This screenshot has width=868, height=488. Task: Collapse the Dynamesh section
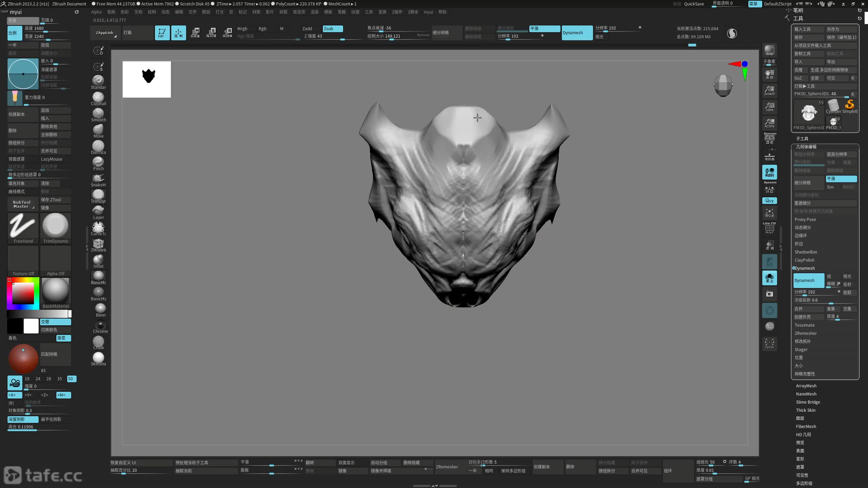coord(804,268)
